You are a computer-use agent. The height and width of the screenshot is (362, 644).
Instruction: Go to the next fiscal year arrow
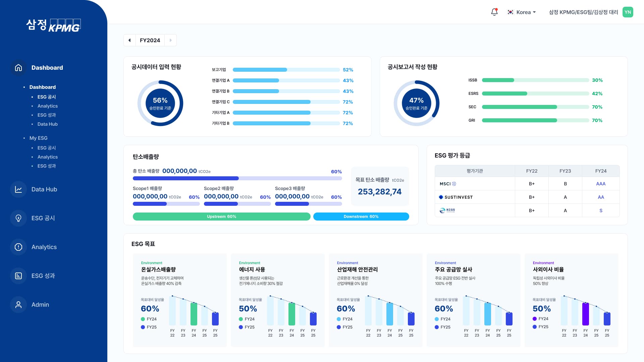170,40
